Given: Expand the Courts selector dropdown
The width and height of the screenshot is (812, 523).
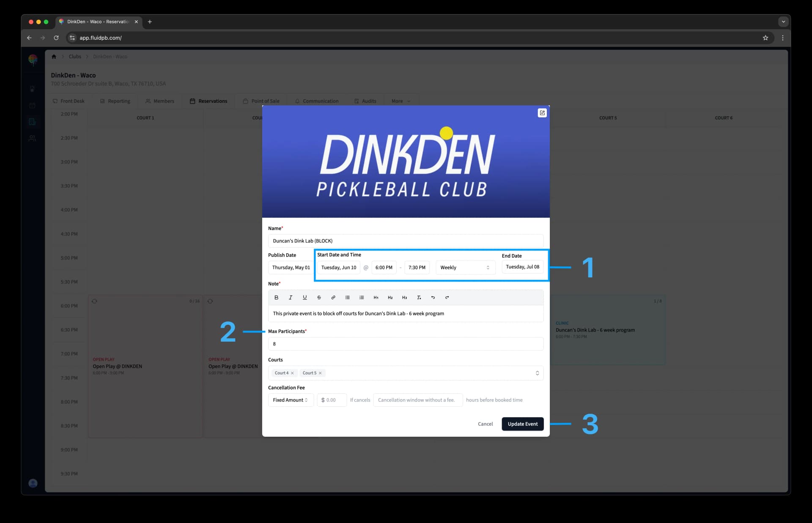Looking at the screenshot, I should (537, 373).
